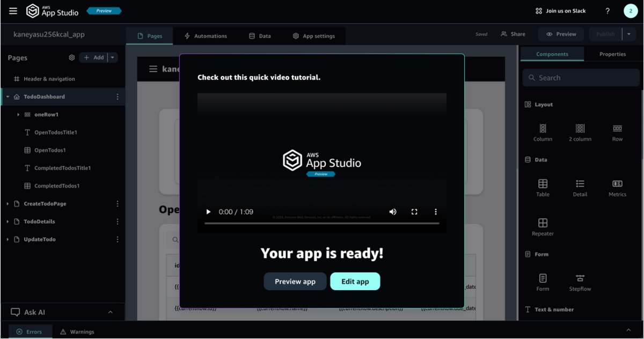This screenshot has width=644, height=339.
Task: Add the 2 column layout component
Action: pyautogui.click(x=580, y=132)
